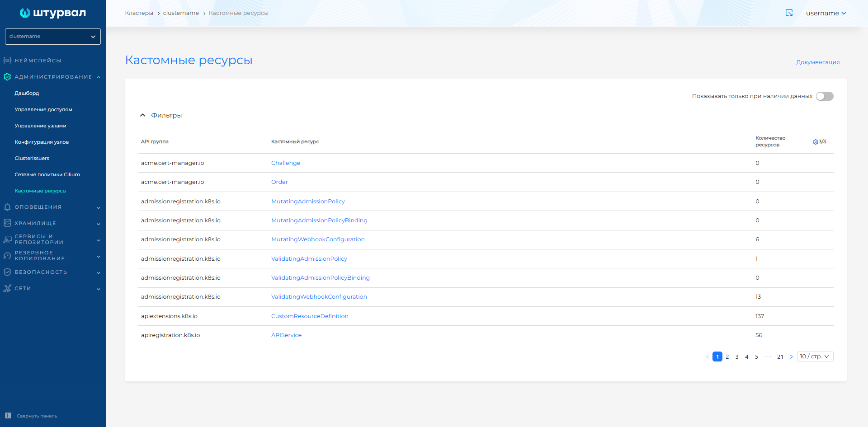The height and width of the screenshot is (427, 868).
Task: Open the column settings gear icon 3/3
Action: (816, 142)
